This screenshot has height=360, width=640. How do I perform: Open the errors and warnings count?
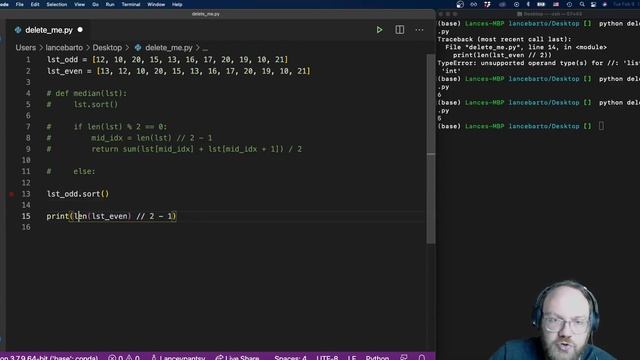[124, 357]
